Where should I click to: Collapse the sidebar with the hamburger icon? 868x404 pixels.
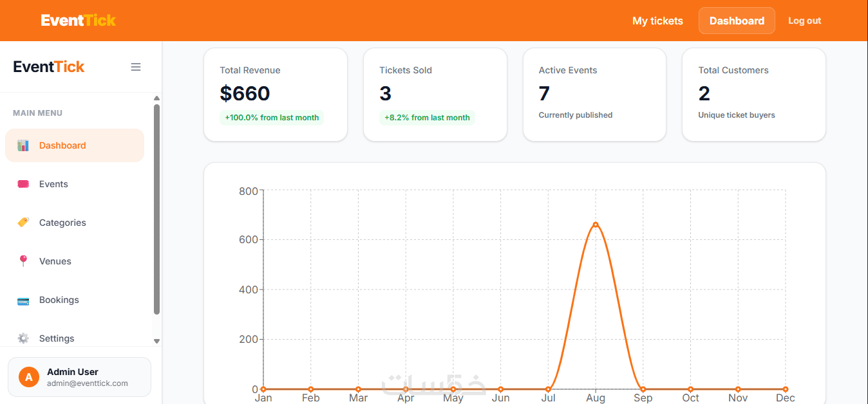tap(136, 67)
